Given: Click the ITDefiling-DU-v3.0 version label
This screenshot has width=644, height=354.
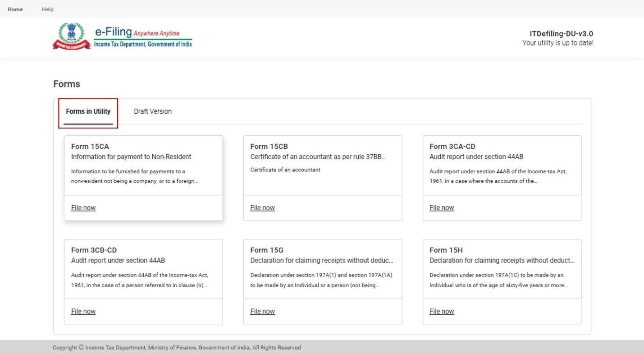Looking at the screenshot, I should 561,34.
